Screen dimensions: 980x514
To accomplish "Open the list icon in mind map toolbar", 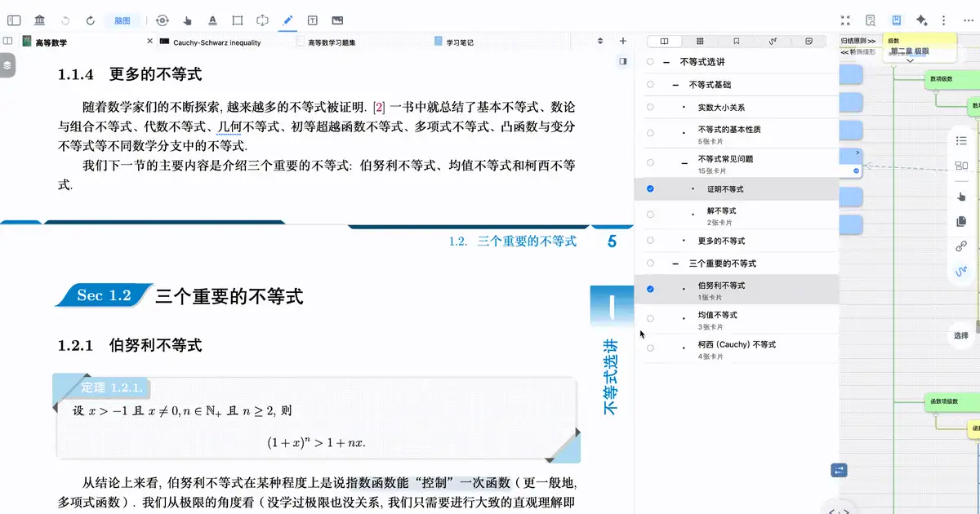I will coord(961,142).
